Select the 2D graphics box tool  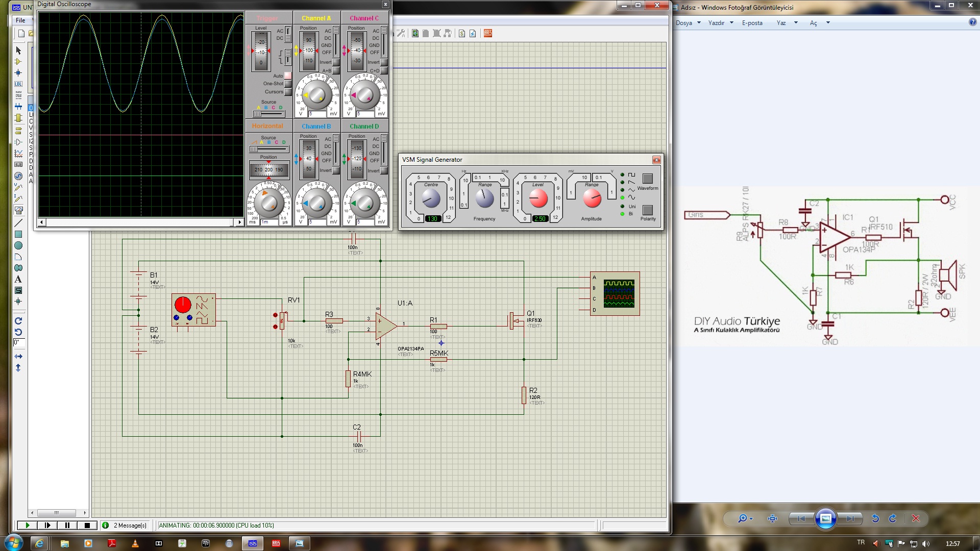click(18, 234)
